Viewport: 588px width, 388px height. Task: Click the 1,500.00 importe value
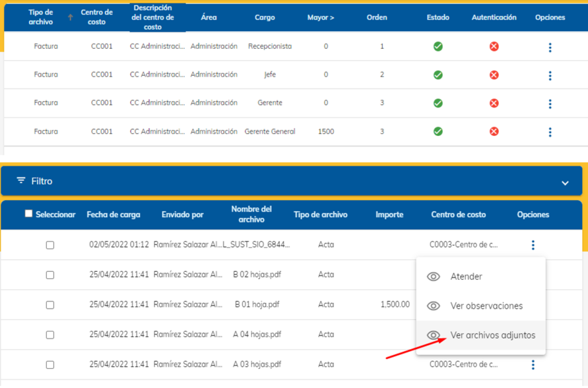tap(395, 304)
